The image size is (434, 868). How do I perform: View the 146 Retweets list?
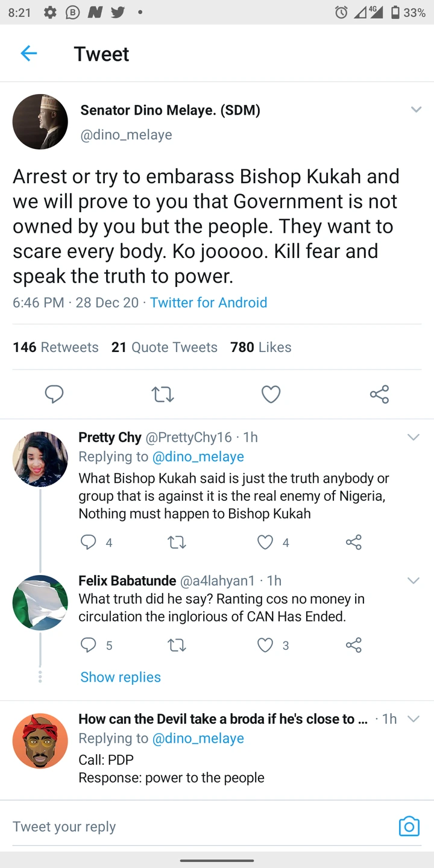click(55, 347)
